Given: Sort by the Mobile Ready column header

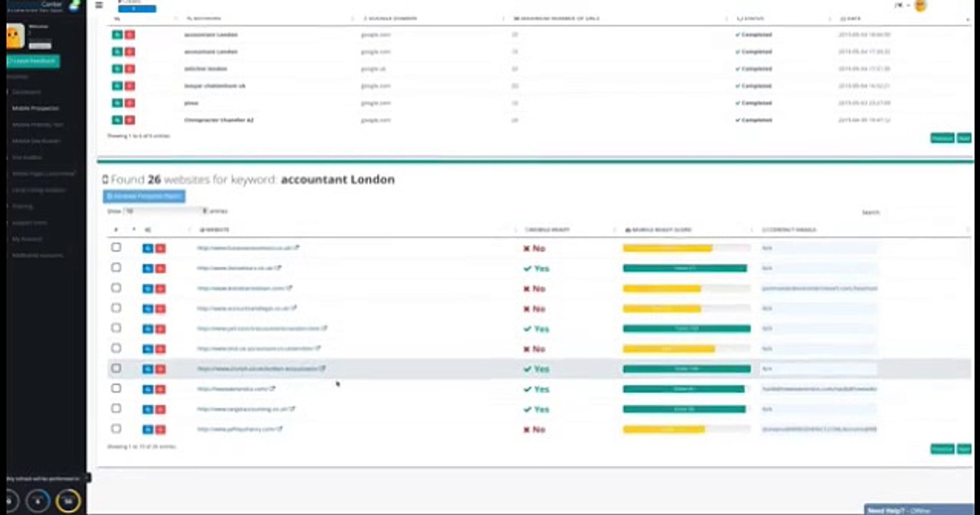Looking at the screenshot, I should [x=548, y=230].
